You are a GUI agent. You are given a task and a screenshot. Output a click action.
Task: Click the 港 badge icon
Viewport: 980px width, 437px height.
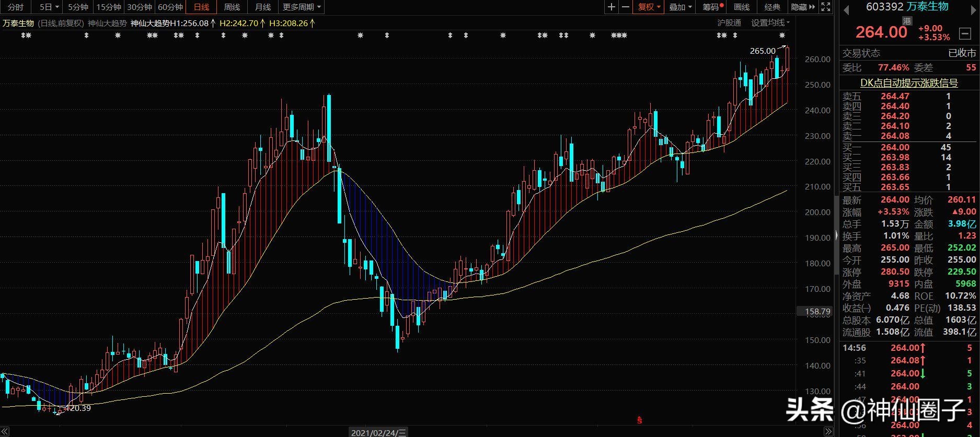907,21
